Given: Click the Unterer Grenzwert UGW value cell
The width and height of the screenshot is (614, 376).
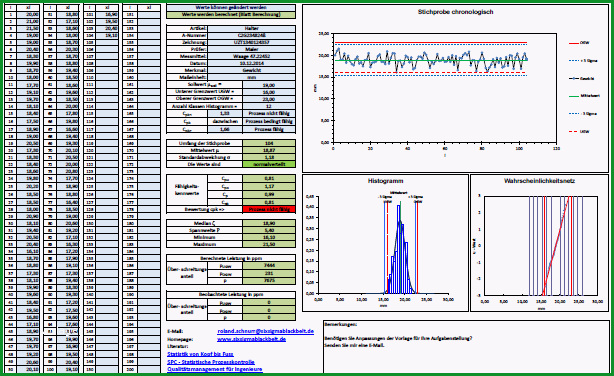Looking at the screenshot, I should tap(269, 92).
